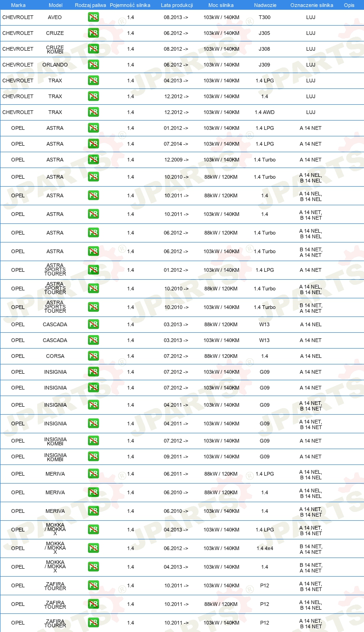
Task: Select fuel icon for Astra 10.2011 103kW row
Action: tap(93, 214)
